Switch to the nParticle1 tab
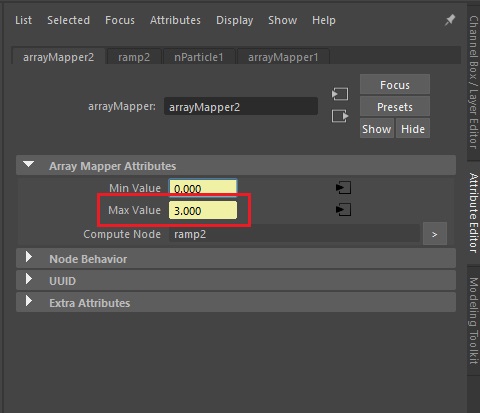This screenshot has width=480, height=413. [199, 57]
